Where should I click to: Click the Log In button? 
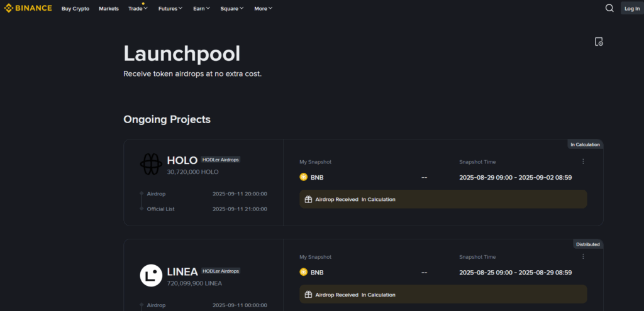[631, 8]
